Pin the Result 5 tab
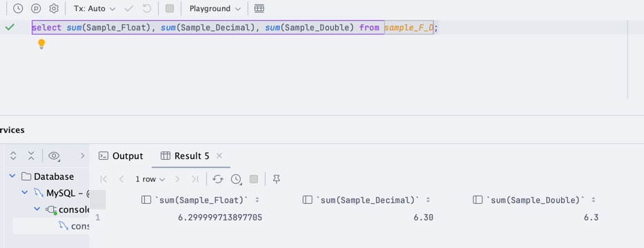 [x=276, y=179]
